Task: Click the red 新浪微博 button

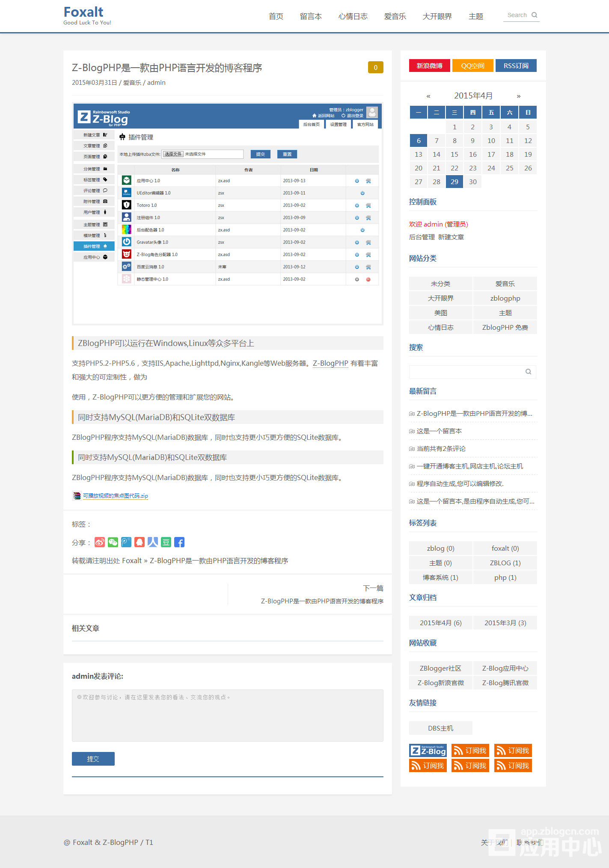Action: 429,66
